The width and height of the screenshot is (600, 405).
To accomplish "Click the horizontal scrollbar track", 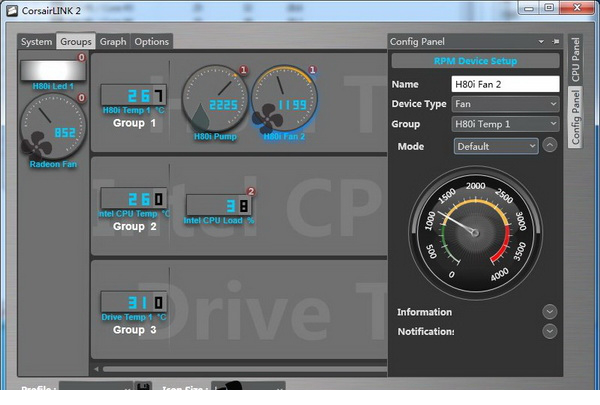I will pos(245,369).
